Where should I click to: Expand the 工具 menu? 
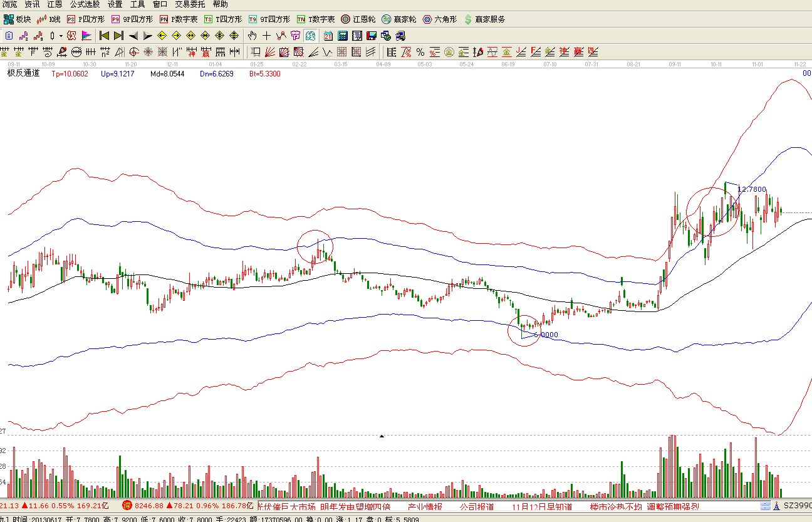pos(137,4)
